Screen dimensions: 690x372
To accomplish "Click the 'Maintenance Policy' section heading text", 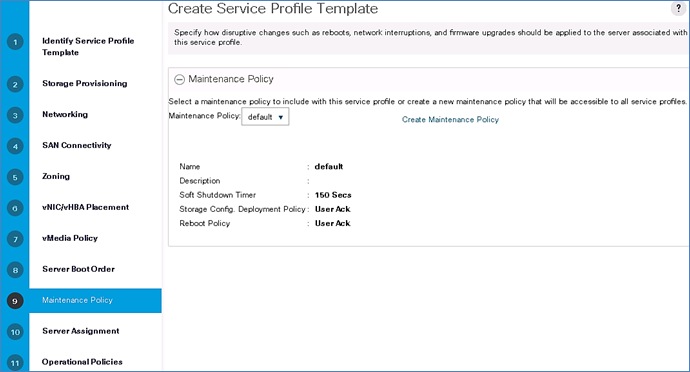I will (x=231, y=79).
